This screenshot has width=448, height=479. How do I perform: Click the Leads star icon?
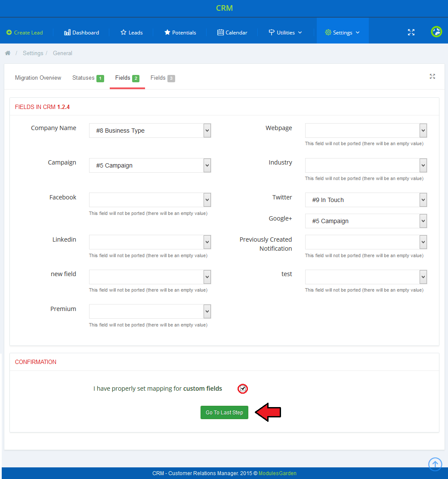(124, 33)
